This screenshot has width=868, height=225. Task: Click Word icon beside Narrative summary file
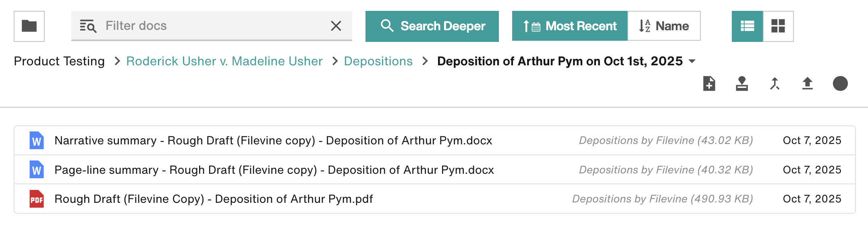[x=37, y=141]
